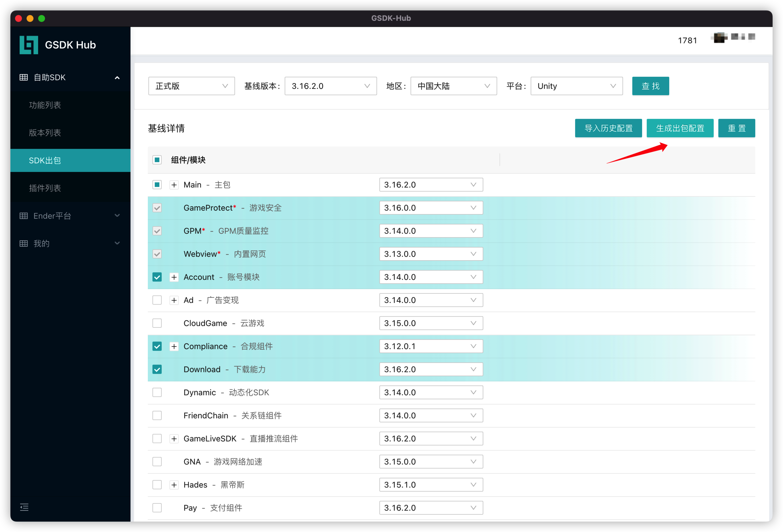Check the FriendChain 关系链组件 checkbox
The image size is (783, 532).
pyautogui.click(x=157, y=415)
